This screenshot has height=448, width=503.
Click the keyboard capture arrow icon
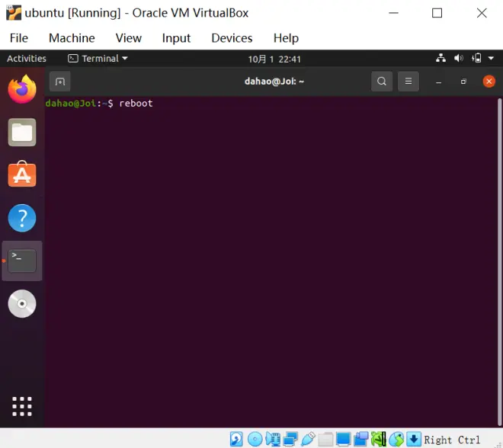click(414, 439)
